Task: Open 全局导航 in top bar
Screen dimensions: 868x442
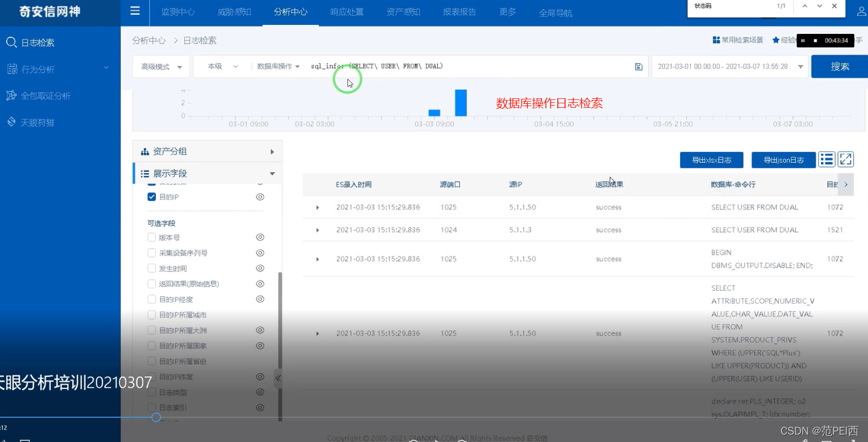Action: coord(556,12)
